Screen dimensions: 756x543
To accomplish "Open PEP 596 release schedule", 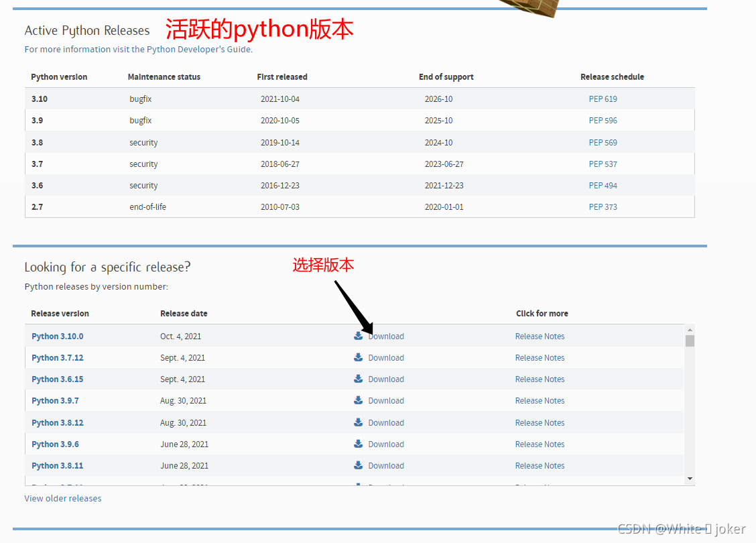I will 603,121.
